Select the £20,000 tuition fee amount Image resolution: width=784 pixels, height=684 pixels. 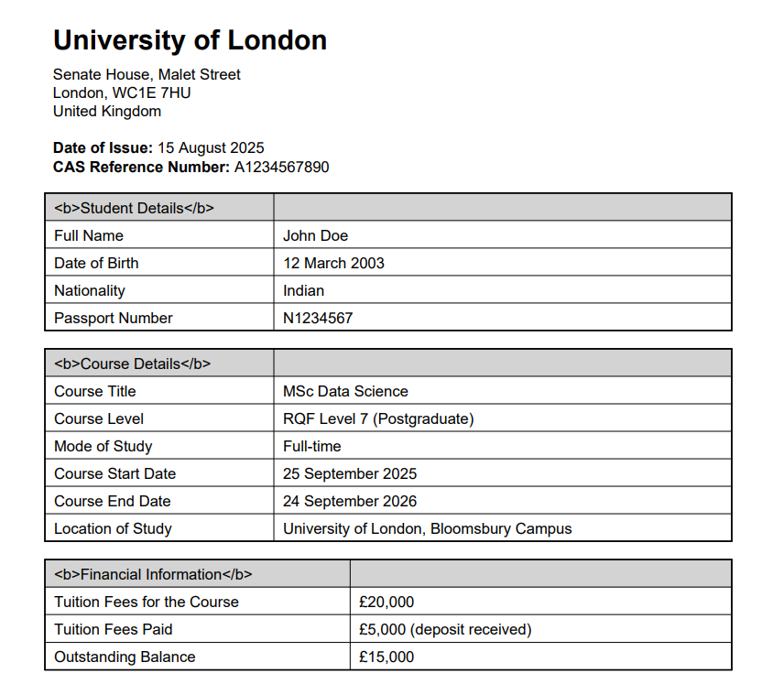(x=387, y=602)
